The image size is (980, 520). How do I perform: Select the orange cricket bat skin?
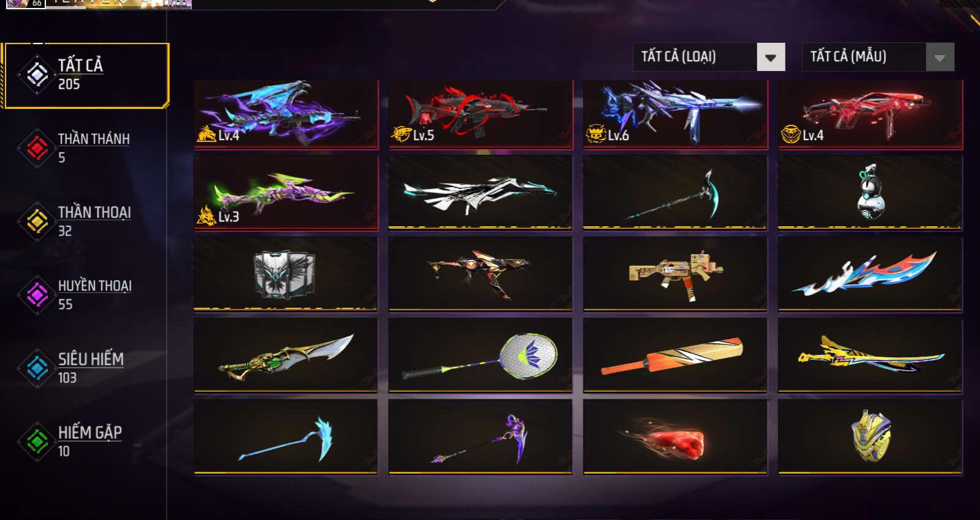[x=675, y=355]
